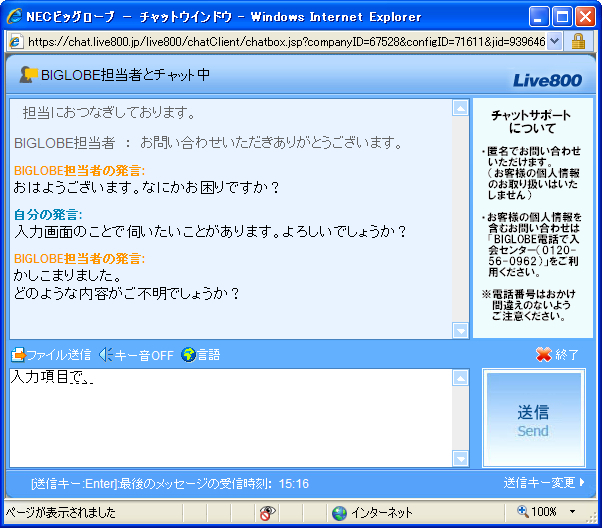Open language selection globe icon

[x=189, y=354]
